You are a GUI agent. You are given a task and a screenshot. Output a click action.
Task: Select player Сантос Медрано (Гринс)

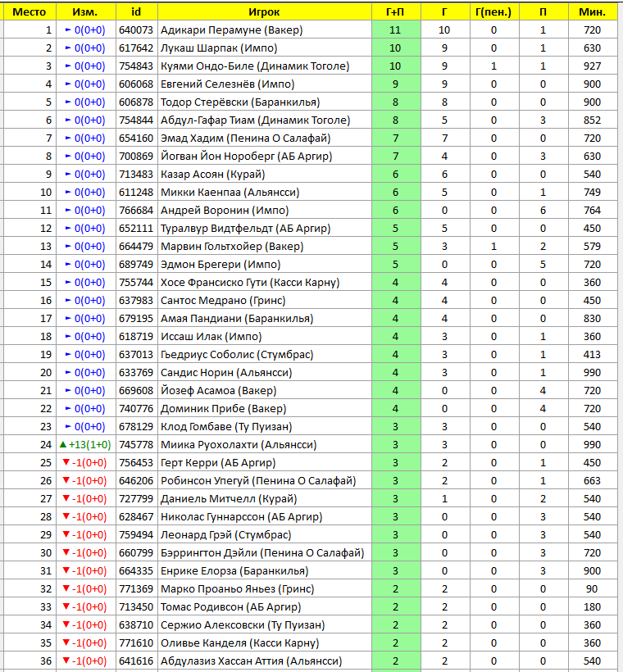tap(223, 300)
